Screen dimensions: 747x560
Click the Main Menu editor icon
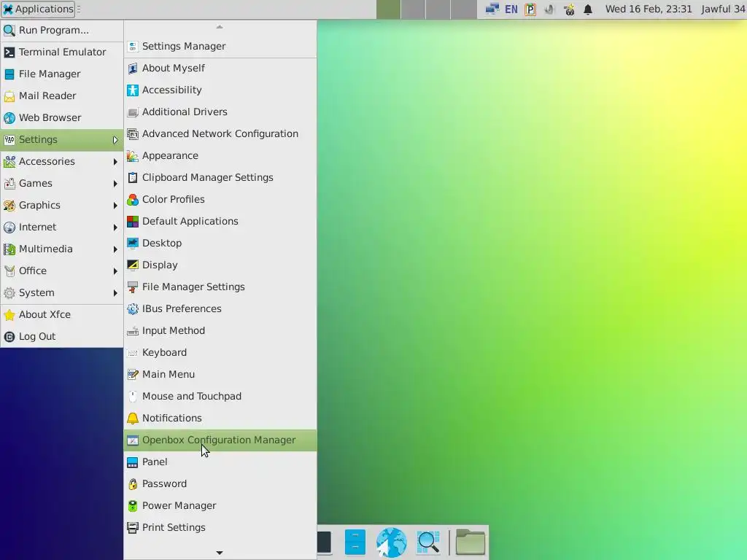(x=133, y=375)
